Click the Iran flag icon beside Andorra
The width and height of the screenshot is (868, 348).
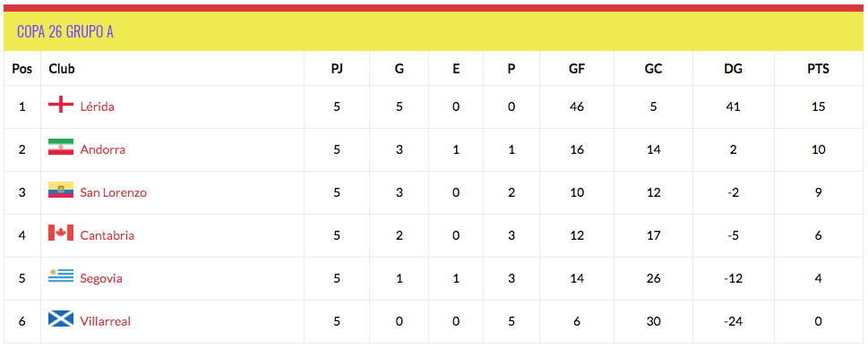(x=61, y=148)
